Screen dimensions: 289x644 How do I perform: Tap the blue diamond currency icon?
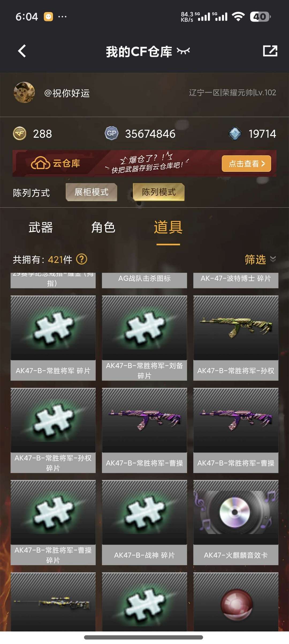[235, 133]
